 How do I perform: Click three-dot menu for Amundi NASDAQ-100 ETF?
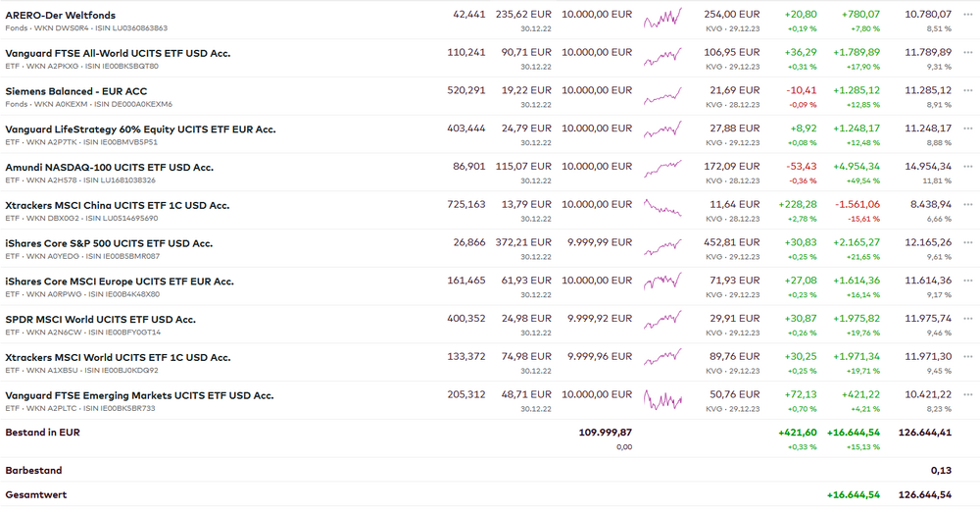[968, 168]
